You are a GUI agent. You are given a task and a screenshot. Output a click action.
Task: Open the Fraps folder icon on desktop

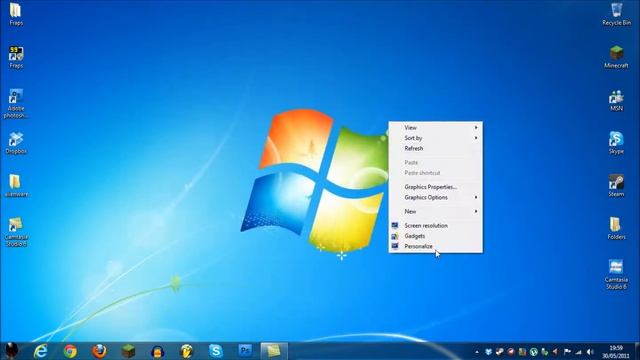pos(16,14)
